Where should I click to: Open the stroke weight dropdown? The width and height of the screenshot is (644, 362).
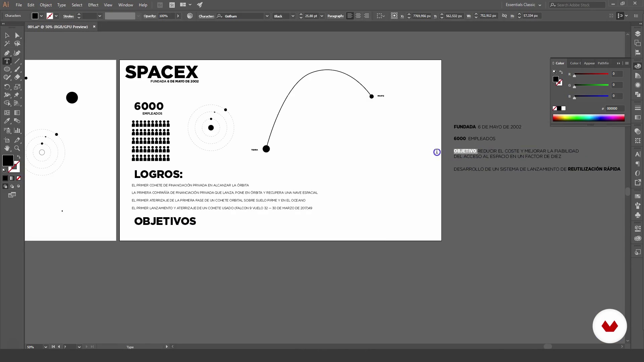pyautogui.click(x=100, y=16)
